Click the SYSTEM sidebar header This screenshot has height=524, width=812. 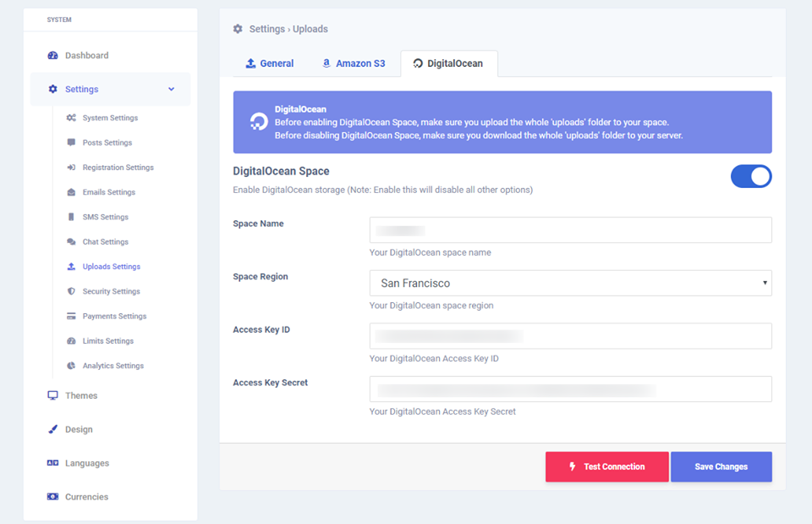(x=59, y=19)
